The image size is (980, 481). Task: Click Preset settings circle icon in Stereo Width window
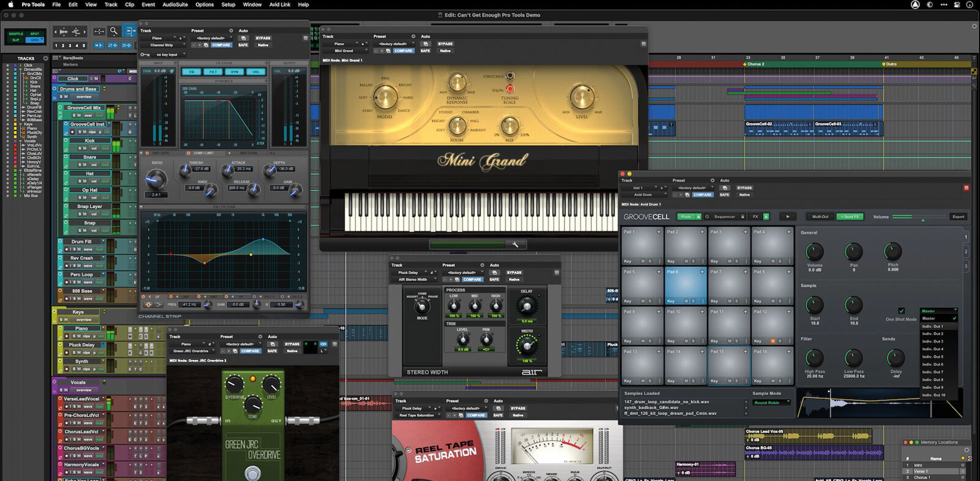tap(482, 266)
